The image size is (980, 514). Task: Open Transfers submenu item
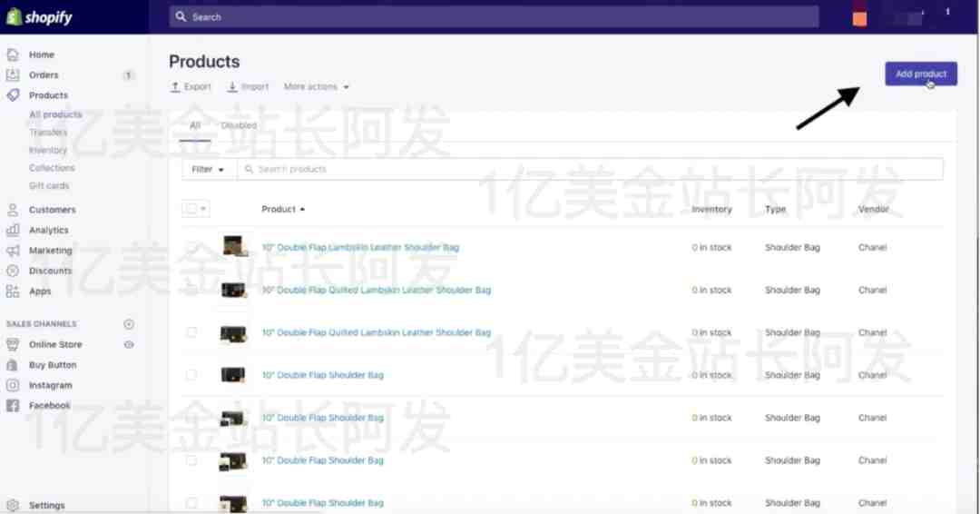[x=48, y=132]
